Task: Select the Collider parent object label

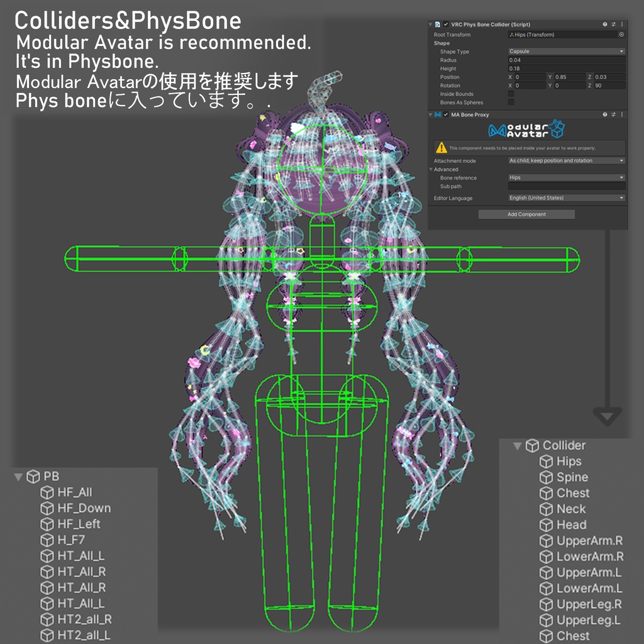Action: pos(564,445)
